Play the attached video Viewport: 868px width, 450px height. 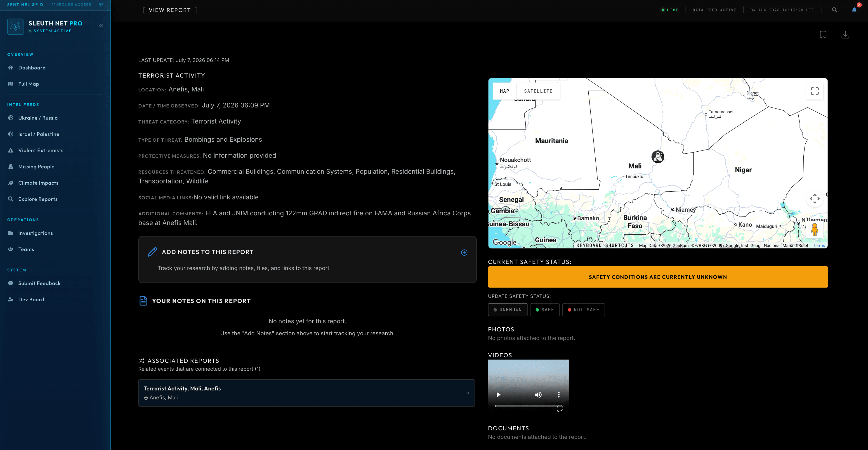[498, 395]
